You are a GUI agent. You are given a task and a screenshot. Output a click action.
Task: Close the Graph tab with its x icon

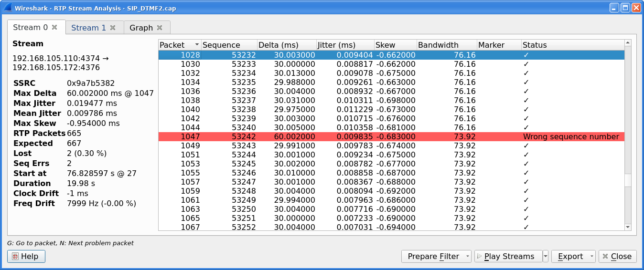point(160,28)
